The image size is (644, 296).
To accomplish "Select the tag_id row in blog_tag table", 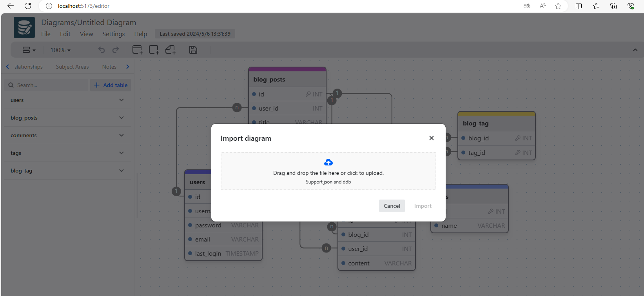I will coord(497,153).
